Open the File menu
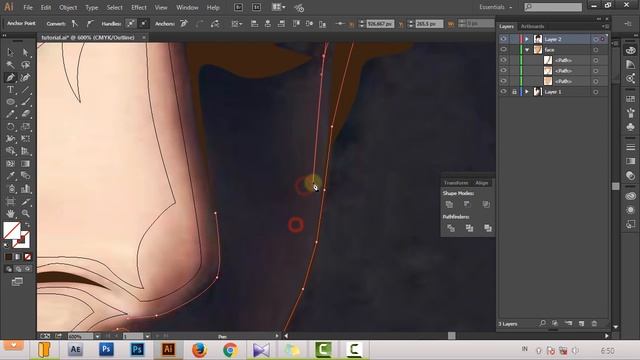Screen dimensions: 640x360 (x=28, y=7)
